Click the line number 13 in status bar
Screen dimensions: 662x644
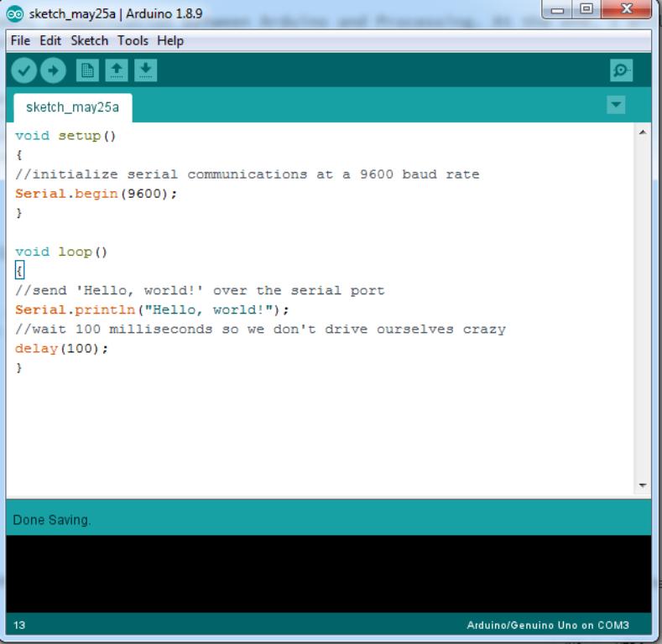click(19, 625)
